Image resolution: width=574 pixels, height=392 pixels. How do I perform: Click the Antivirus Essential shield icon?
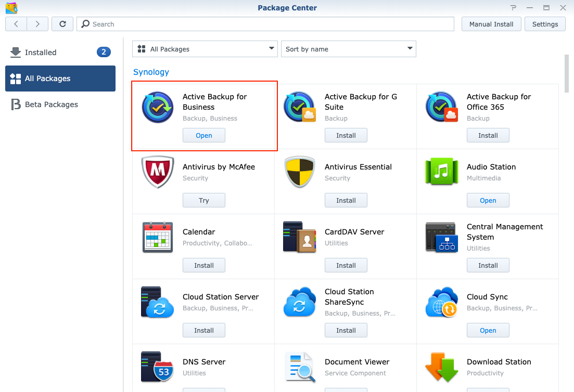point(300,172)
